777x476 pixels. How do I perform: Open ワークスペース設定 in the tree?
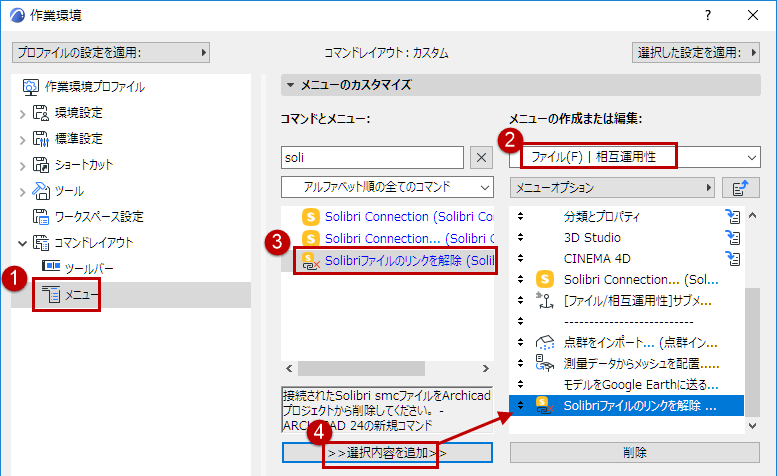[x=88, y=216]
